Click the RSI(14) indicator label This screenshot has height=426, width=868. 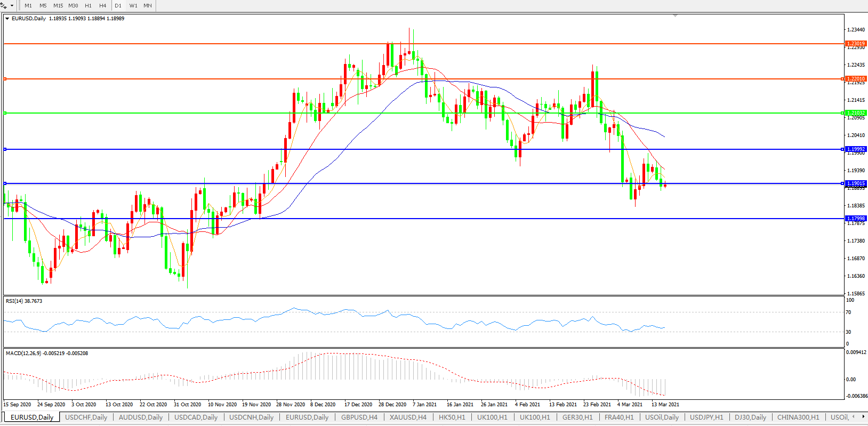[x=24, y=301]
